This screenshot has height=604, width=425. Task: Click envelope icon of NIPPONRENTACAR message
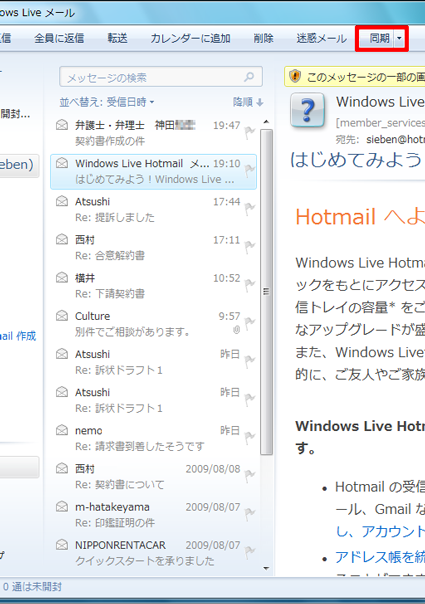click(62, 545)
